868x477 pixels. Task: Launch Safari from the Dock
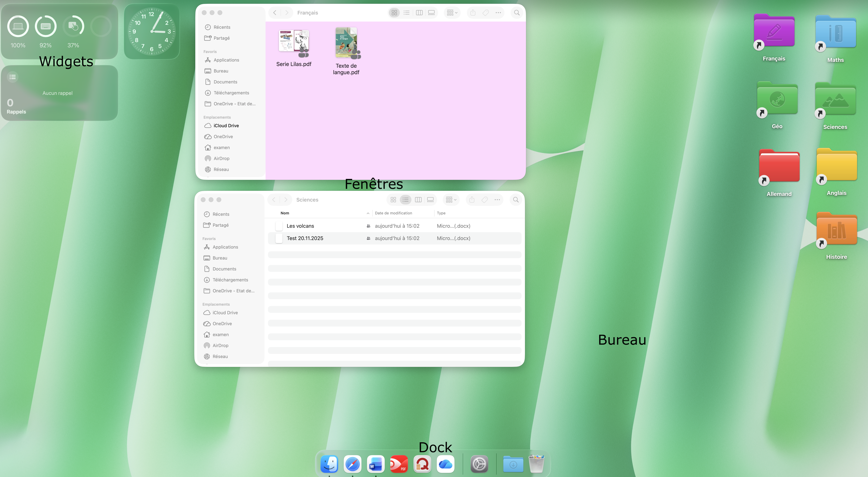pyautogui.click(x=352, y=464)
